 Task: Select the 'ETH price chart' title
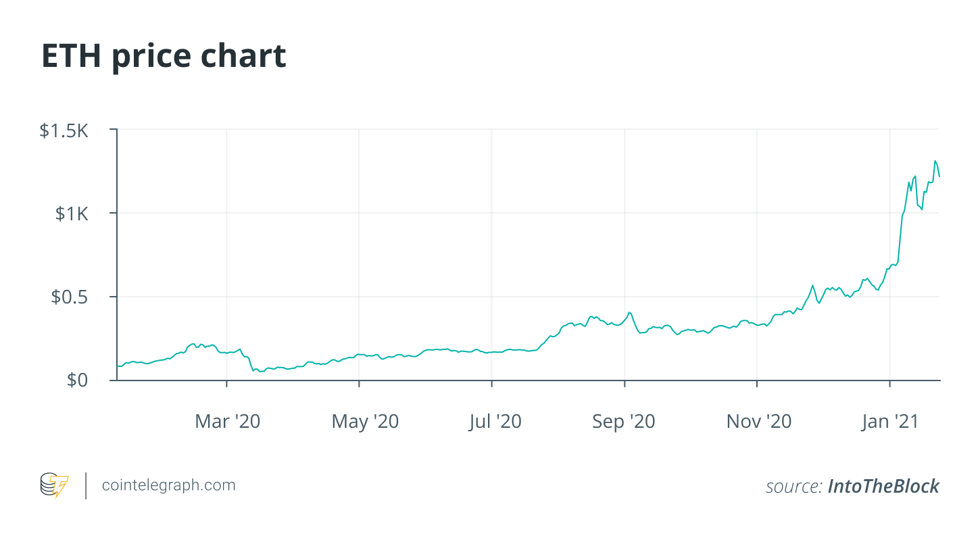point(164,56)
